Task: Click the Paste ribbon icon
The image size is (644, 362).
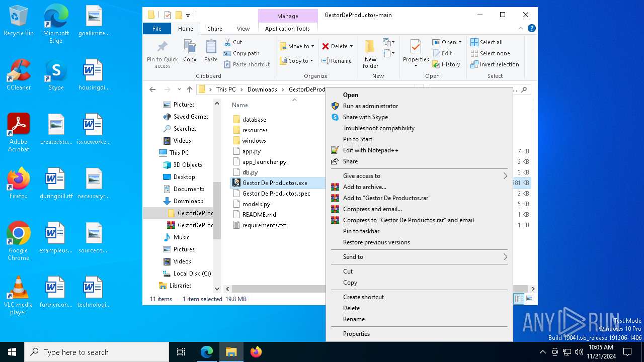Action: [x=211, y=47]
